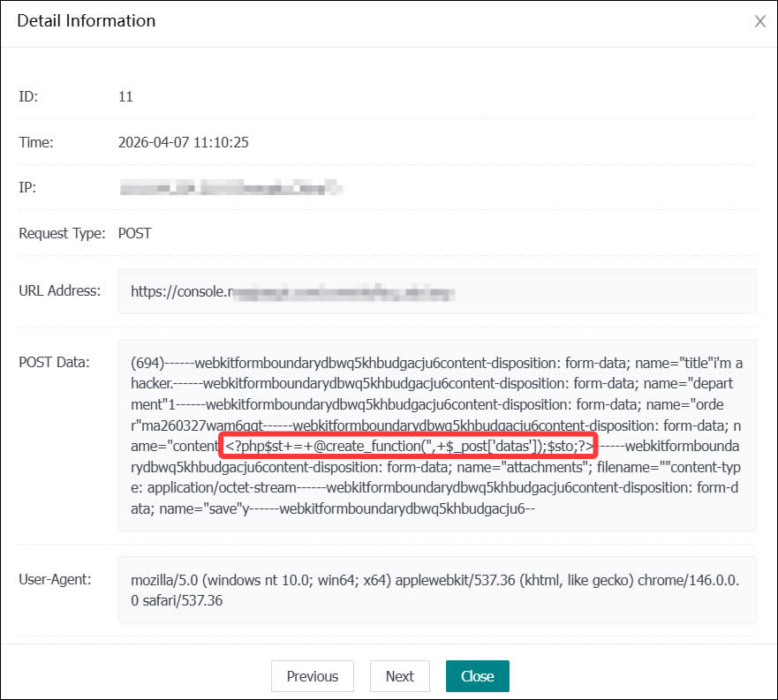Click the blurred IP address value
This screenshot has width=778, height=700.
tap(230, 188)
